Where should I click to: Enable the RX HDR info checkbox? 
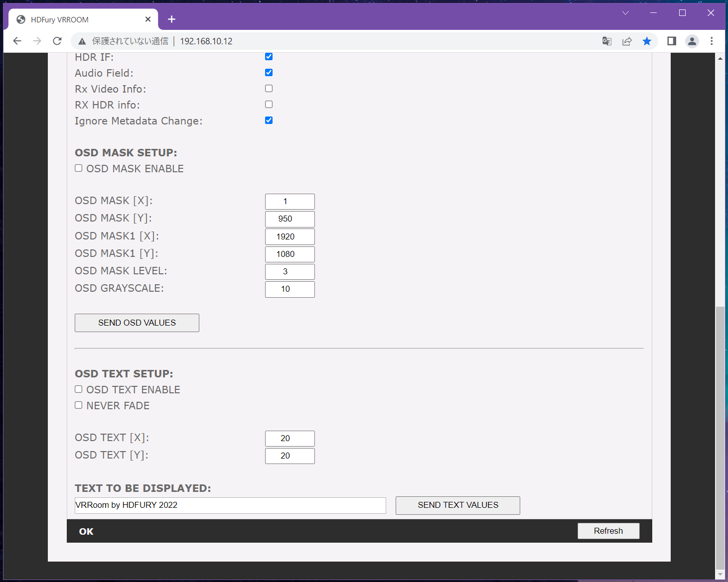(x=269, y=105)
